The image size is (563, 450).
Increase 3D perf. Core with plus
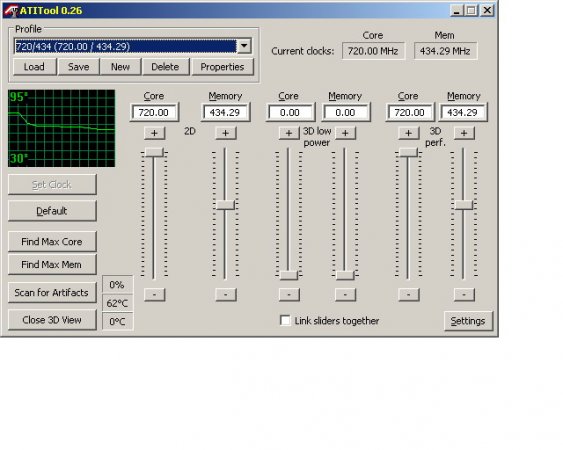tap(409, 133)
